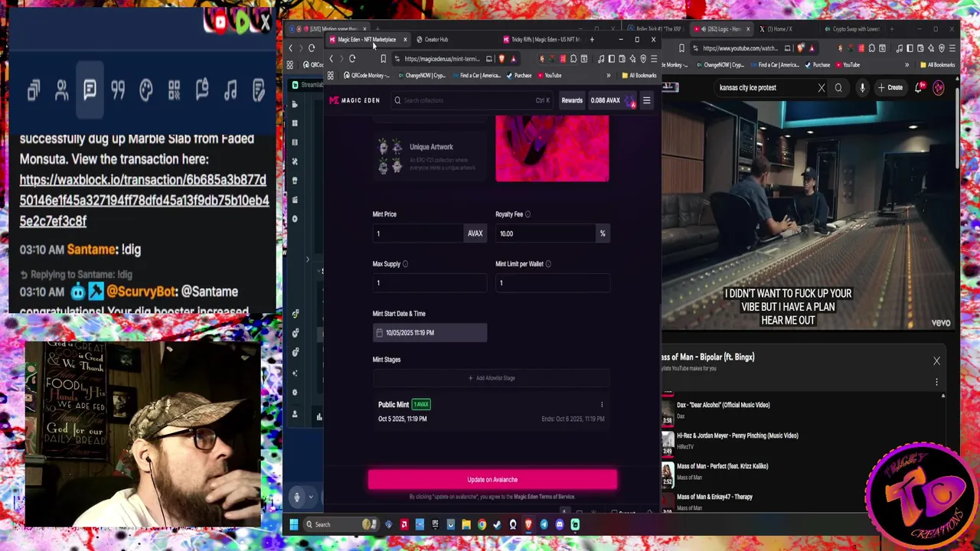980x551 pixels.
Task: Click the YouTube search text field
Action: [766, 88]
